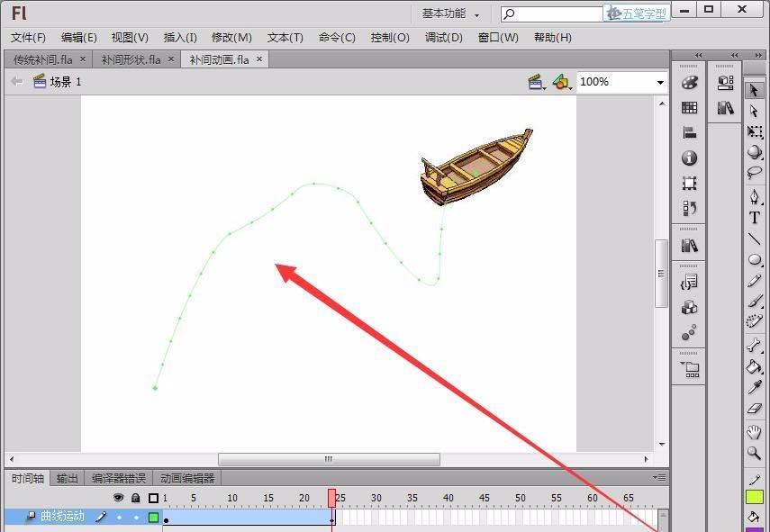
Task: Open the 基本功能 workspace dropdown
Action: (x=450, y=14)
